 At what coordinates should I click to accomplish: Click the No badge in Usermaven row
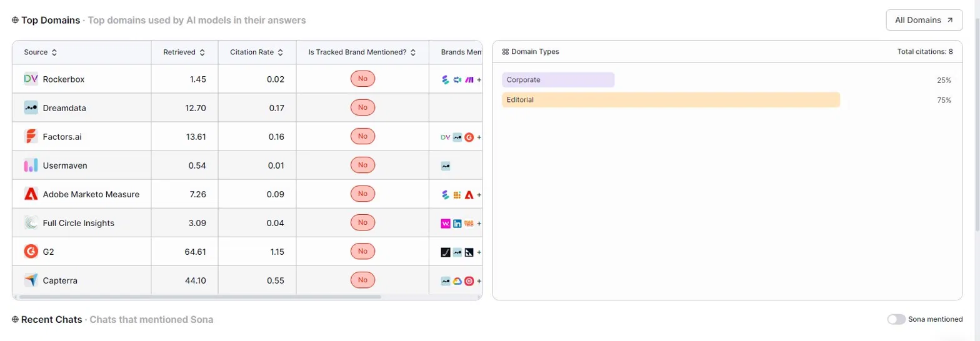(362, 165)
